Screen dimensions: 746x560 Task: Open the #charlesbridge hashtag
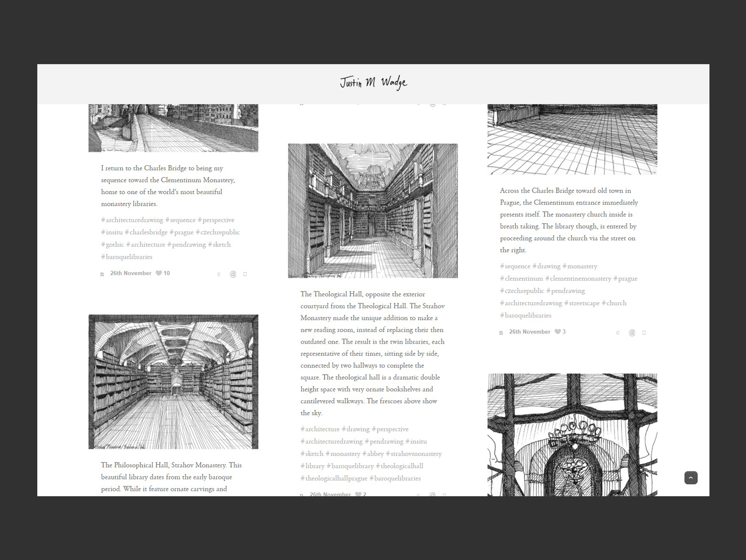(x=146, y=232)
